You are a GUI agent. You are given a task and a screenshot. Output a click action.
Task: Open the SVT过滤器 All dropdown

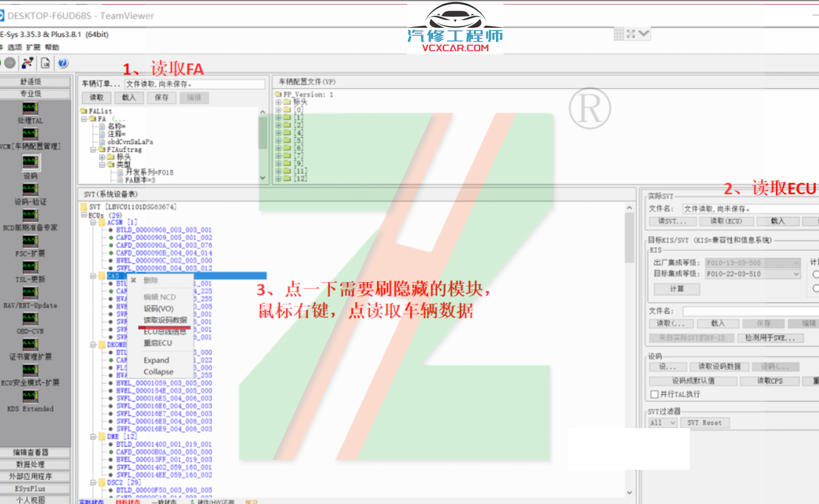pyautogui.click(x=662, y=423)
